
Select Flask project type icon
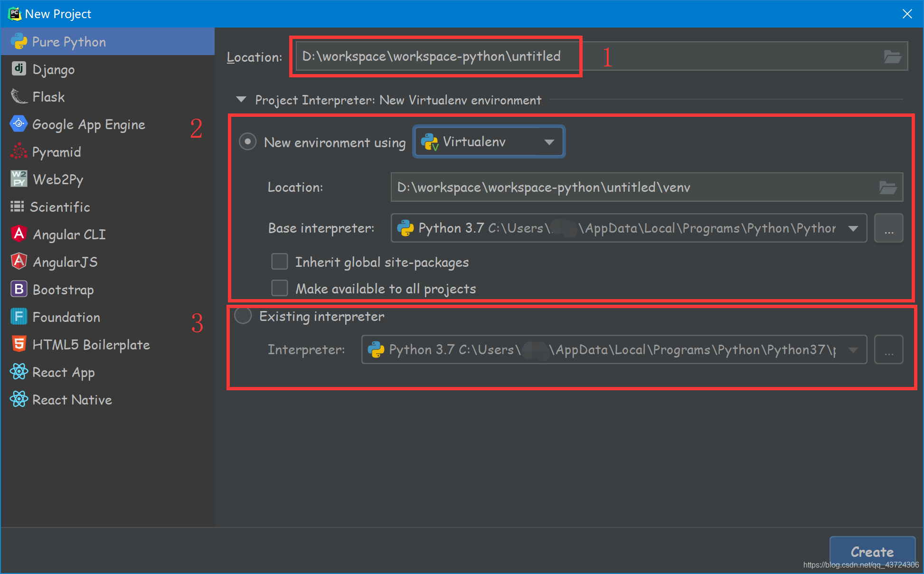(18, 97)
